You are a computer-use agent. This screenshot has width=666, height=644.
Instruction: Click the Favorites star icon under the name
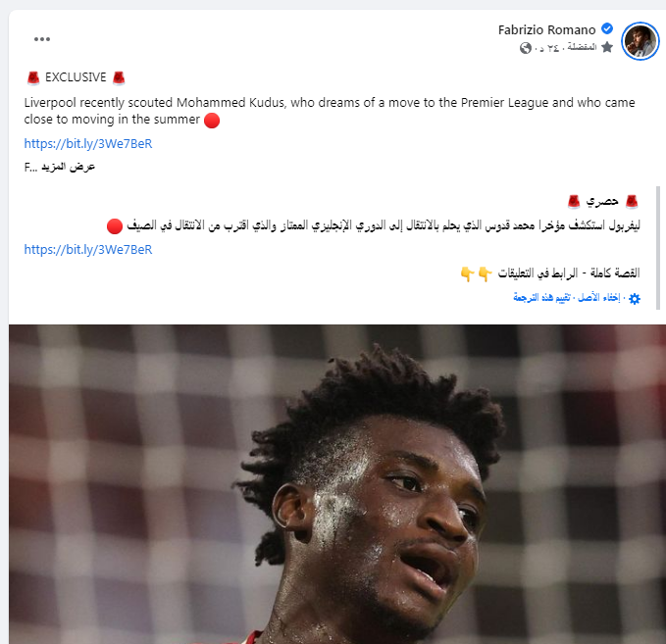[607, 47]
